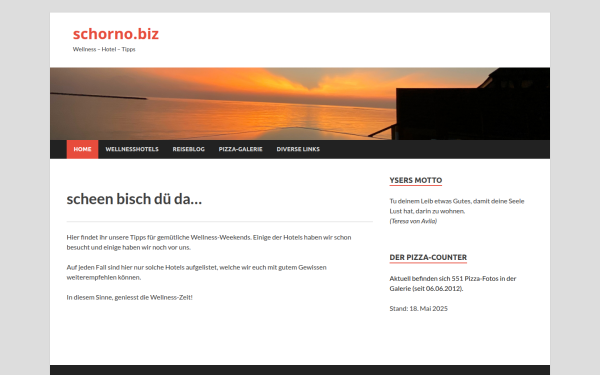
Task: Open the DIVERSE LINKS menu item
Action: coord(298,149)
